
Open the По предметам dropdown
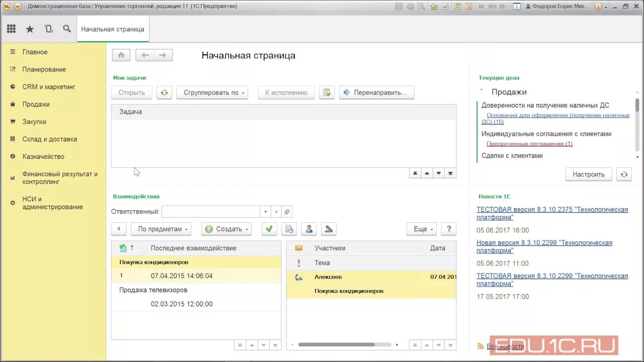click(x=161, y=229)
